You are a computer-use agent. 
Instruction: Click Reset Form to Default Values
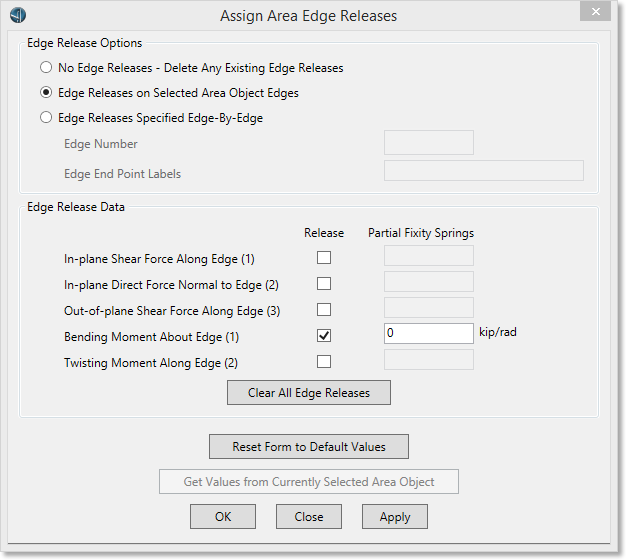pos(309,447)
